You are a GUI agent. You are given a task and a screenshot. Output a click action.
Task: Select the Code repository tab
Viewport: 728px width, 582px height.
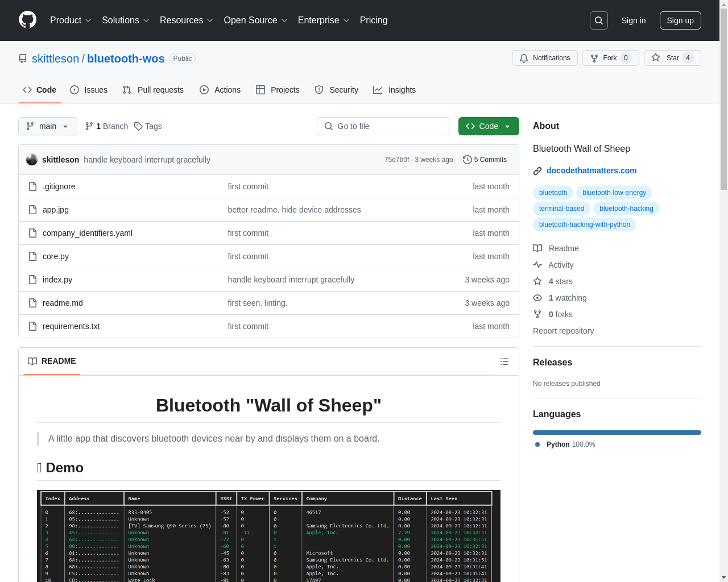coord(40,90)
